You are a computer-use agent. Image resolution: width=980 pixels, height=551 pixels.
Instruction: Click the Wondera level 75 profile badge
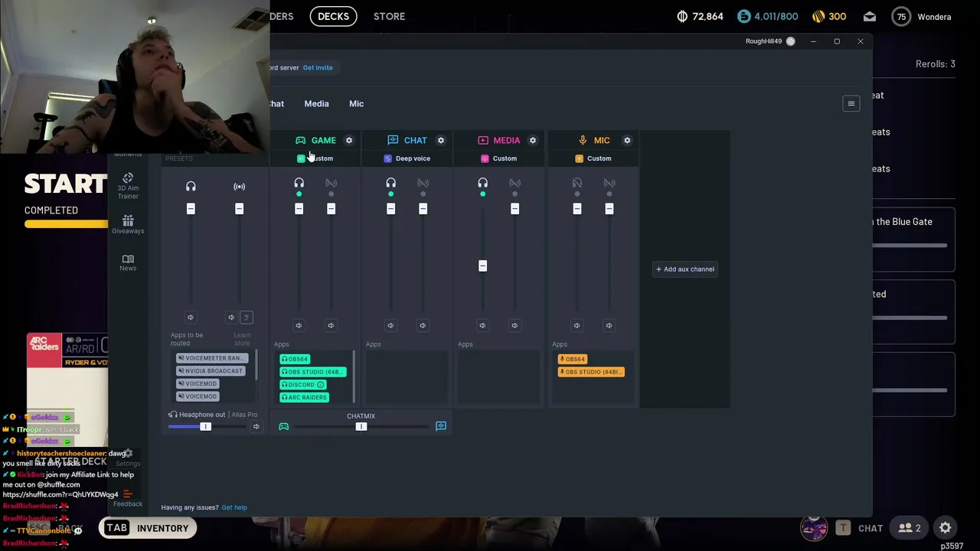pos(900,17)
